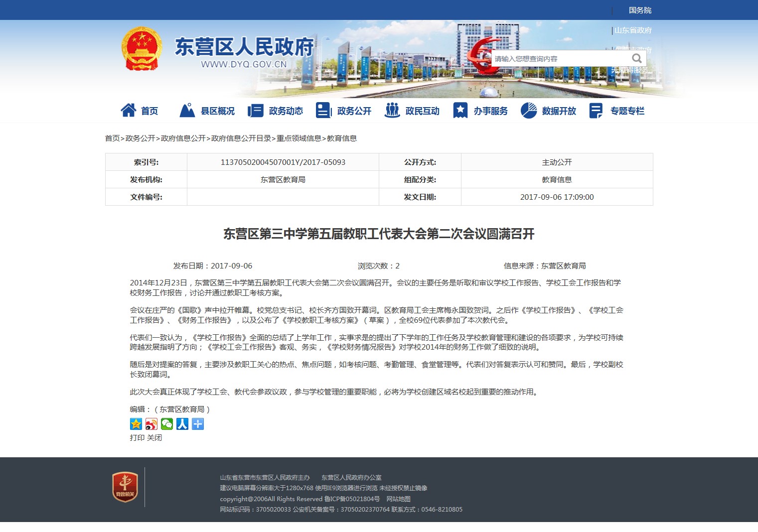Open 专题专栏 navigation item

[617, 111]
